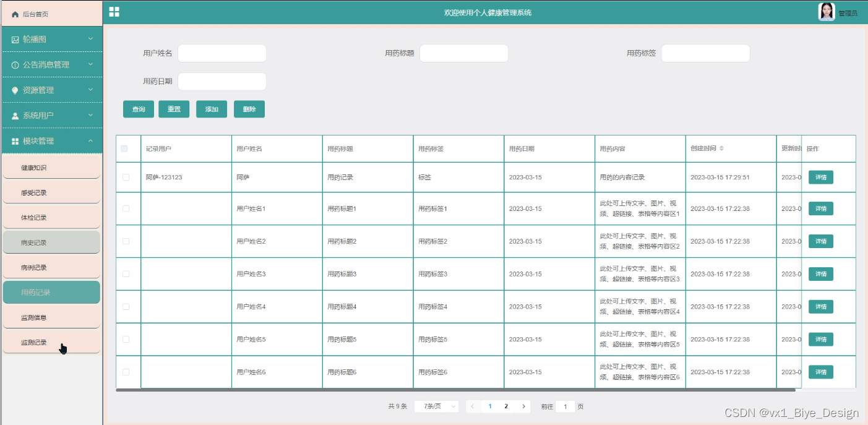The width and height of the screenshot is (868, 425).
Task: Click the horizontal table scrollbar
Action: coord(455,390)
